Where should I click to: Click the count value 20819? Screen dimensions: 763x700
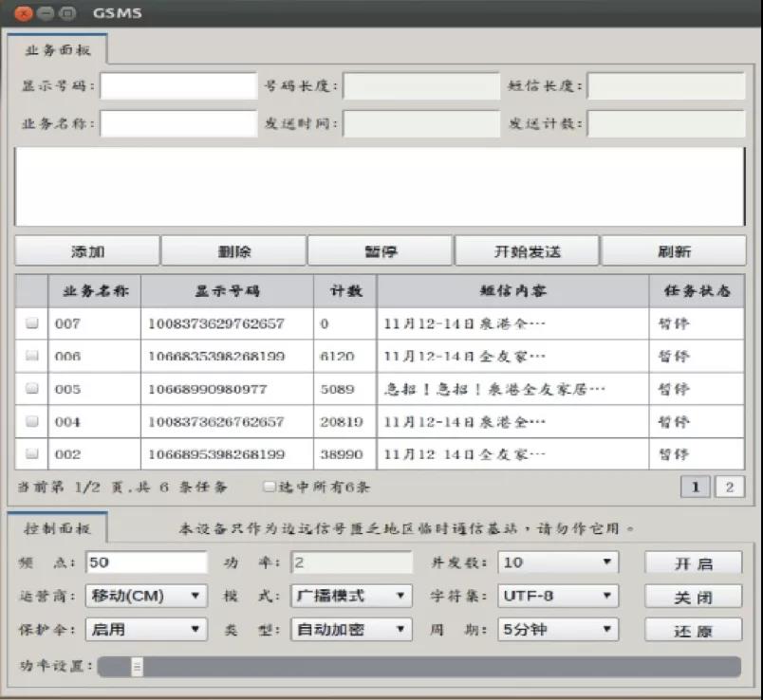pyautogui.click(x=341, y=422)
